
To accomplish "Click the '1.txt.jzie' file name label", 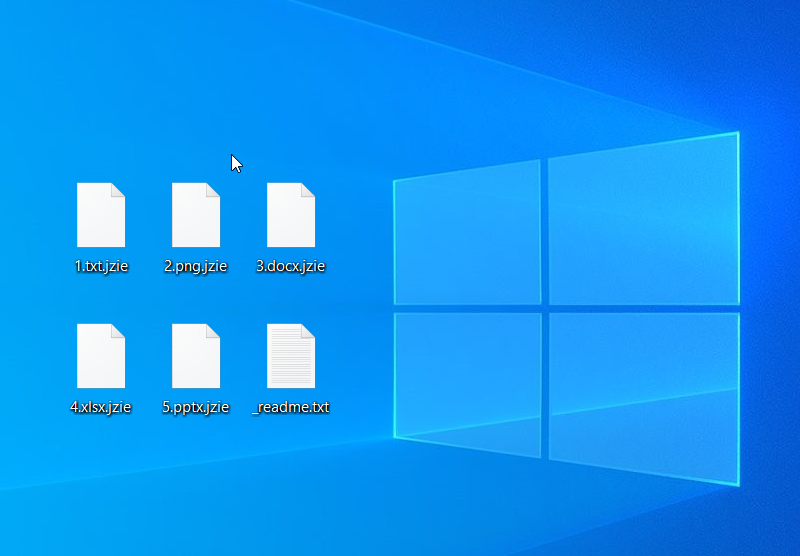I will 101,266.
